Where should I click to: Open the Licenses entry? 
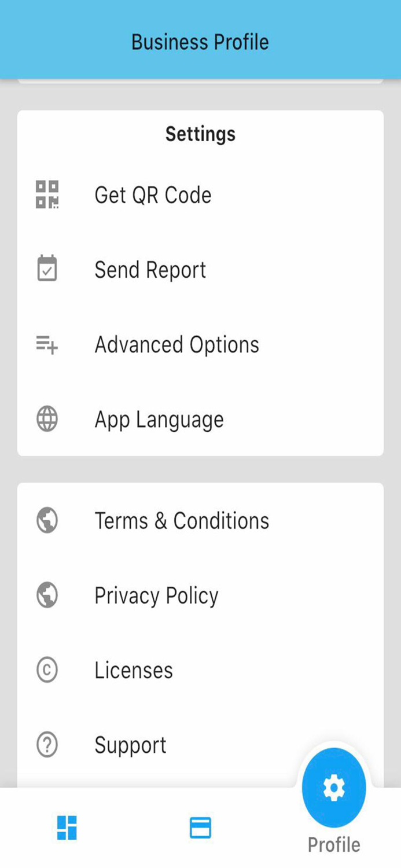pyautogui.click(x=134, y=670)
